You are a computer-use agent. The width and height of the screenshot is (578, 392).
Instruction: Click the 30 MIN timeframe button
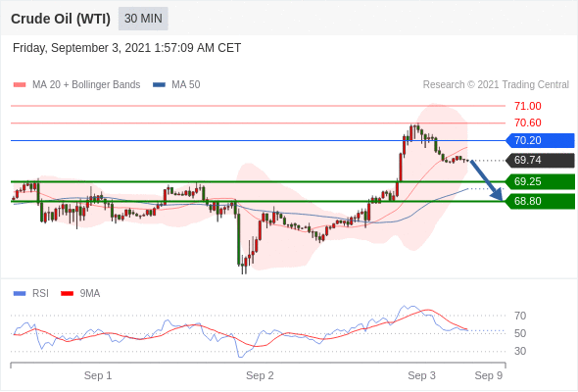143,19
